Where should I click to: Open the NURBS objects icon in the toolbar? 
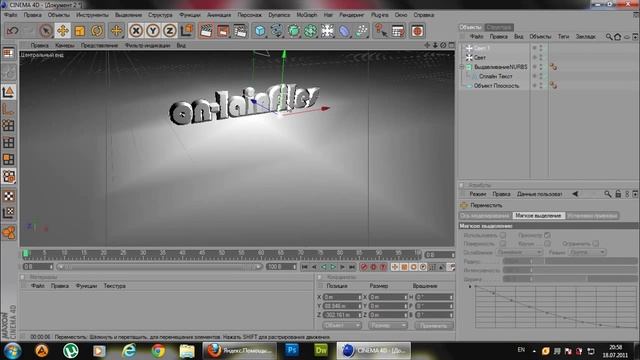(293, 31)
